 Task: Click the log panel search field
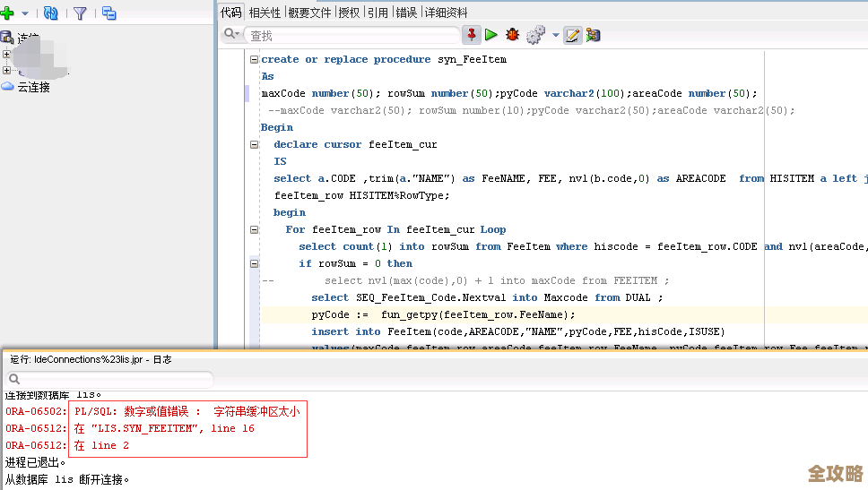[109, 379]
